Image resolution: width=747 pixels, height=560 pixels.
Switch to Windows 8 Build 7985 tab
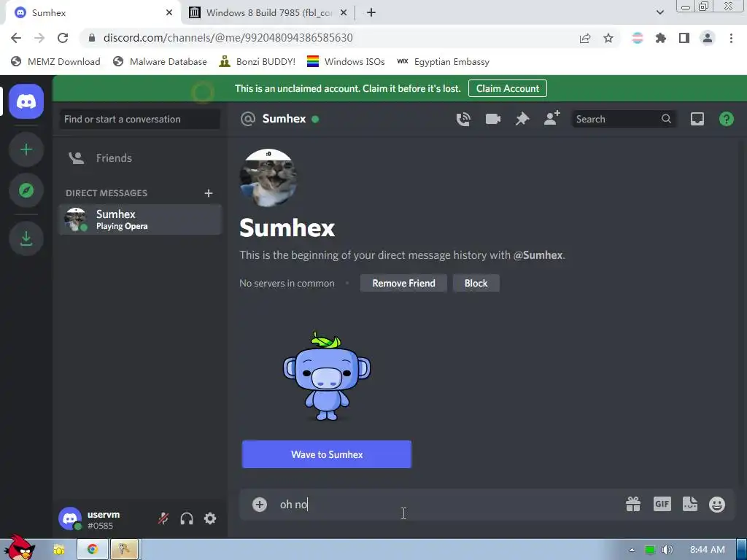268,13
